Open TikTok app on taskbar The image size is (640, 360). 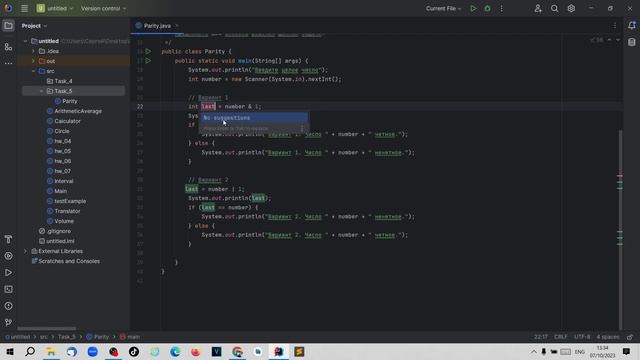coord(134,352)
